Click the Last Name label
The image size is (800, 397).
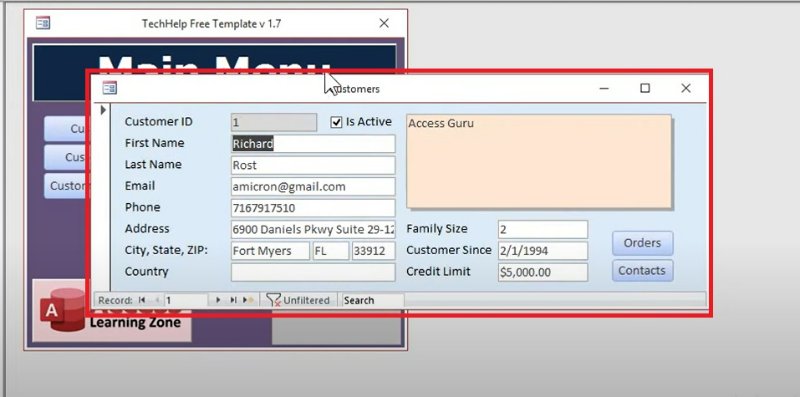pyautogui.click(x=153, y=164)
